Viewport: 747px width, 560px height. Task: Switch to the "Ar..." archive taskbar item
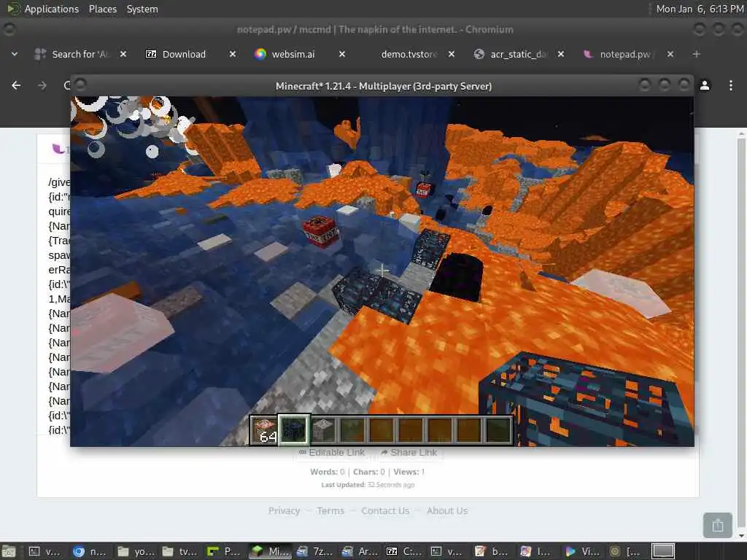point(359,551)
